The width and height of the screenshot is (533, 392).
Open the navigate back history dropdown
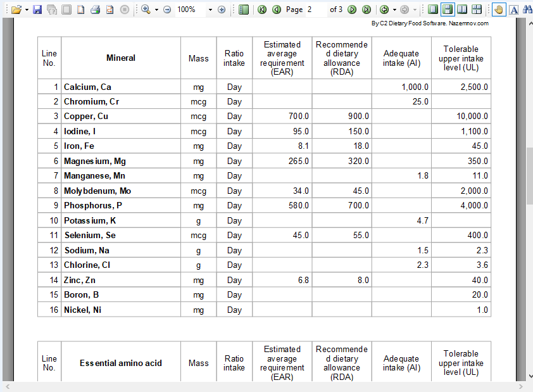click(x=394, y=10)
